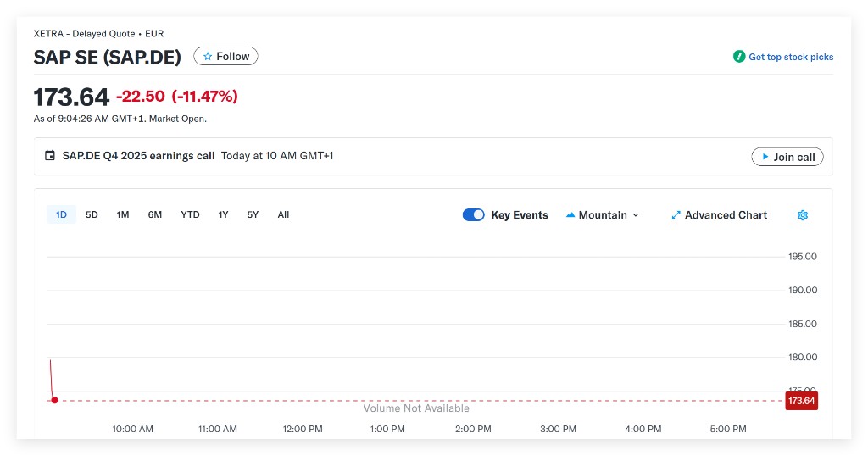Open the chart settings gear icon

(x=803, y=215)
